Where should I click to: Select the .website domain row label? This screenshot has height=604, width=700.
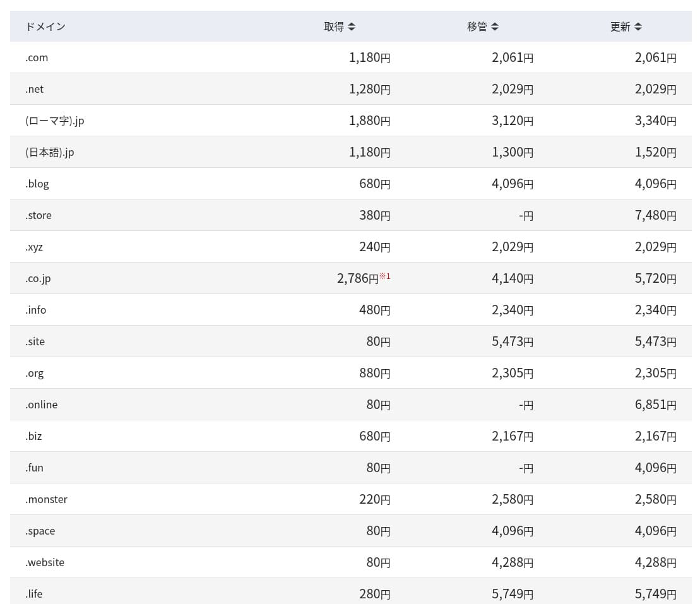pos(45,562)
